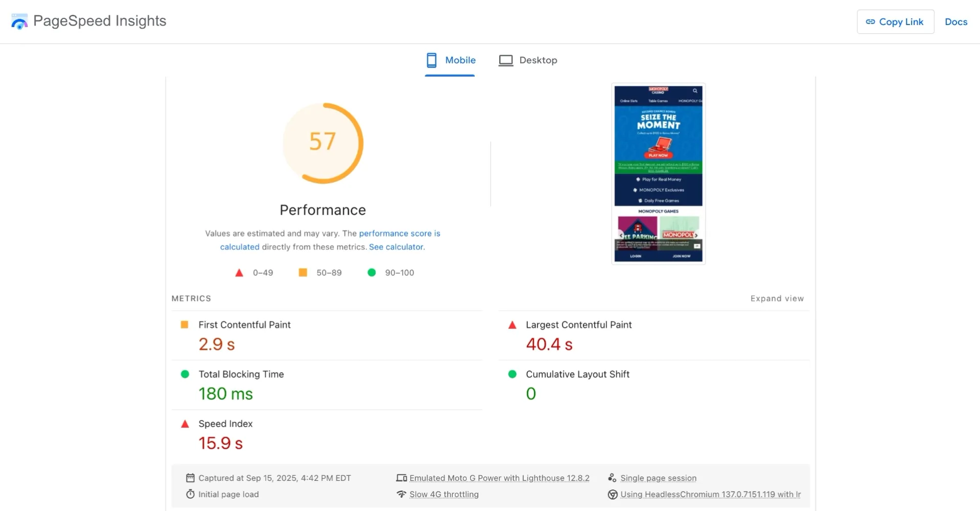Open the See calculator link

(396, 247)
